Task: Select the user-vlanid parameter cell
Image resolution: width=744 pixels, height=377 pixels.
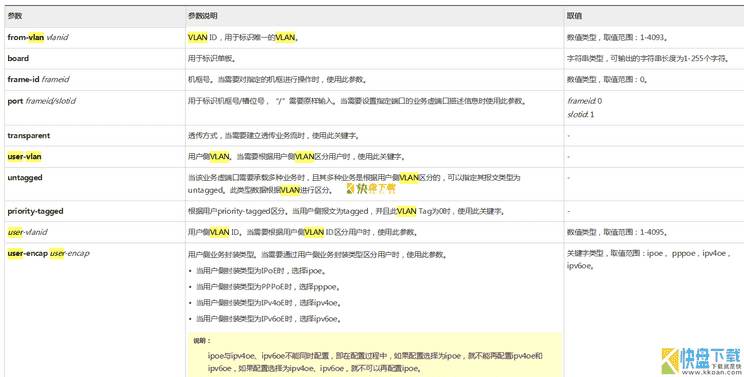Action: [x=28, y=232]
